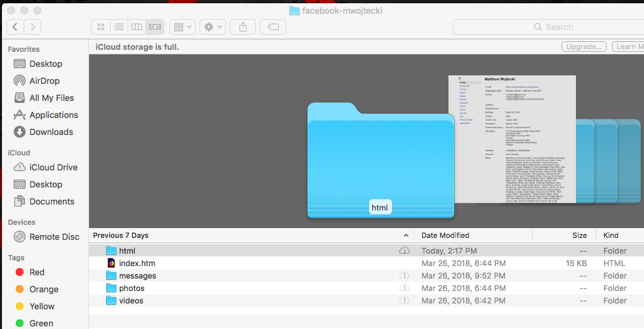Image resolution: width=644 pixels, height=329 pixels.
Task: Click the cloud status icon for photos
Action: click(404, 288)
